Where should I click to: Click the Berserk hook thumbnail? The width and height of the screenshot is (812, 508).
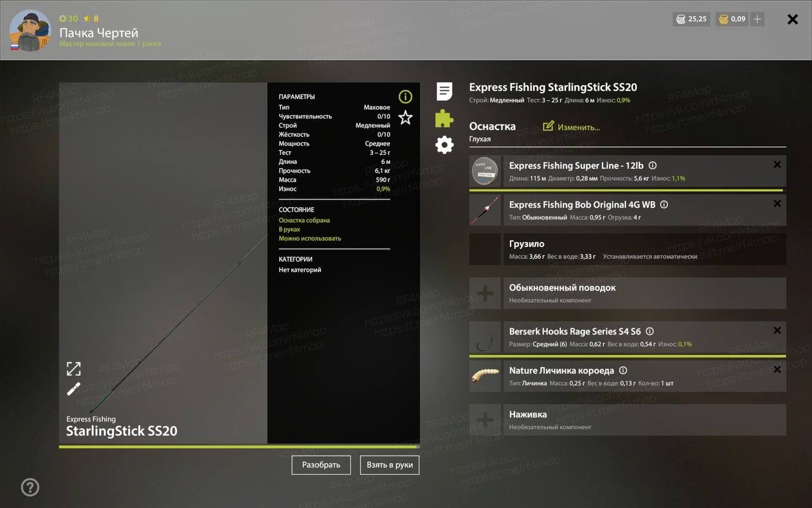tap(485, 337)
